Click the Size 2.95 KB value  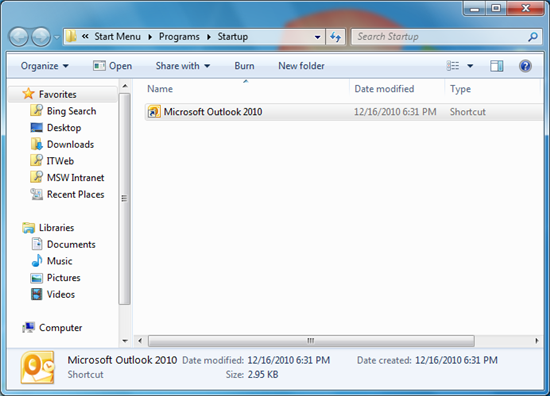[263, 375]
